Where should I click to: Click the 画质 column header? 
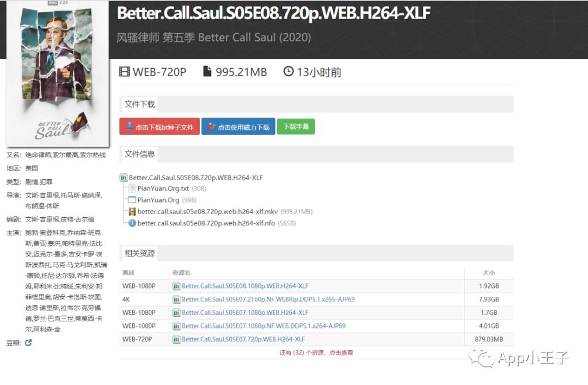[x=128, y=273]
